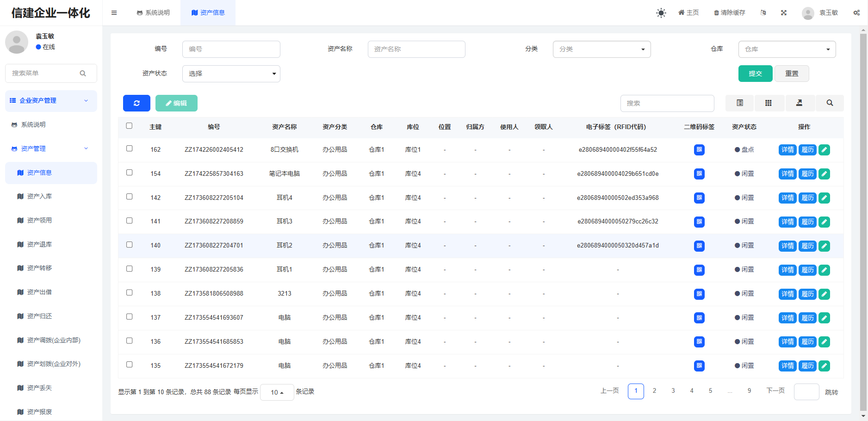The height and width of the screenshot is (421, 868).
Task: Click the 编号 input field
Action: pyautogui.click(x=231, y=49)
